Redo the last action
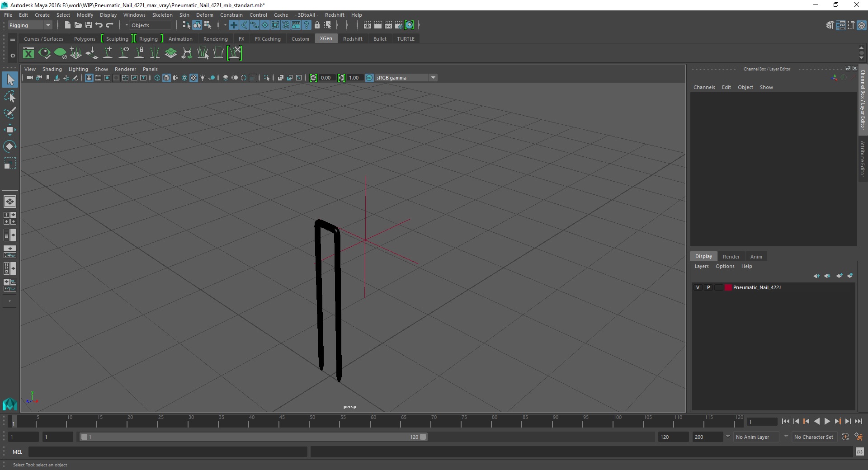 click(x=109, y=25)
